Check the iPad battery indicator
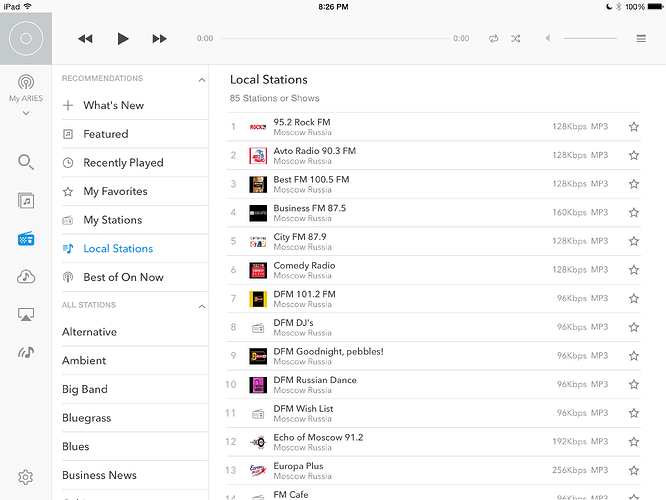This screenshot has width=666, height=500. (x=655, y=6)
